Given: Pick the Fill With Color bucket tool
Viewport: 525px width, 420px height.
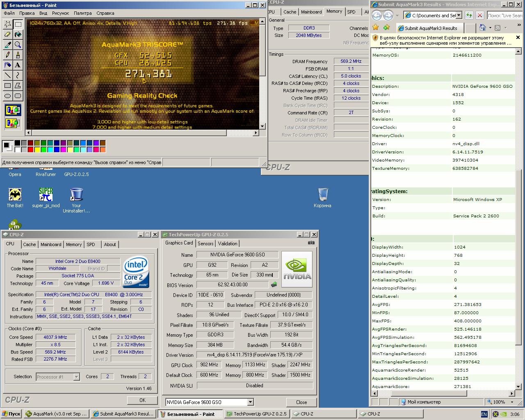Looking at the screenshot, I should (18, 34).
